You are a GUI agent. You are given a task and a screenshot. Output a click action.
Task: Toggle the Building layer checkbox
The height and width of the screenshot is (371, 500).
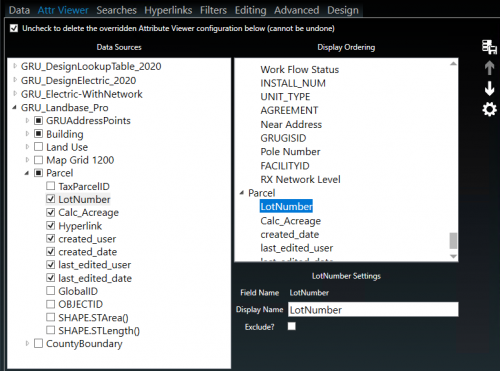tap(38, 134)
